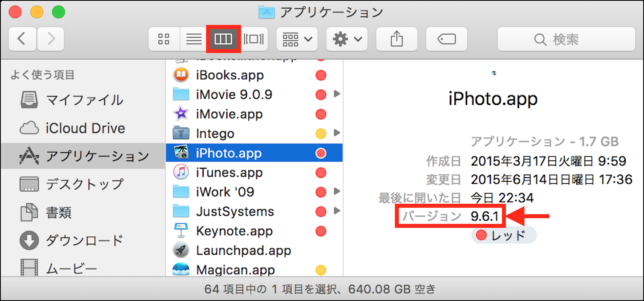Click the iPhoto.app title in preview pane
Screen dimensions: 644x301
click(493, 99)
